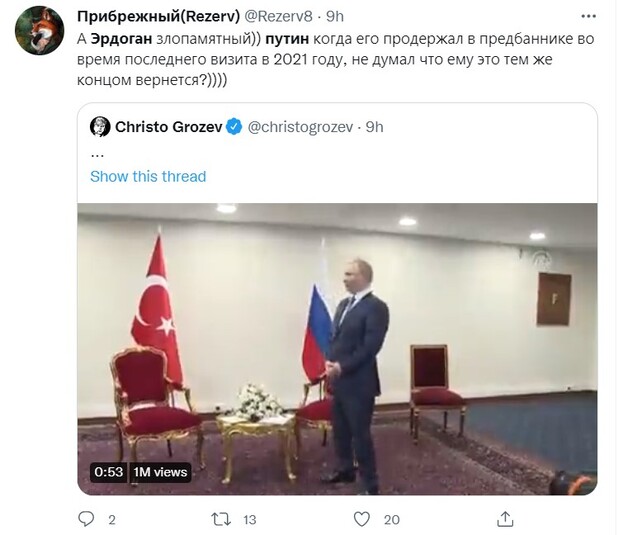
Task: Click the quoted tweet's 9h timestamp
Action: (x=374, y=127)
